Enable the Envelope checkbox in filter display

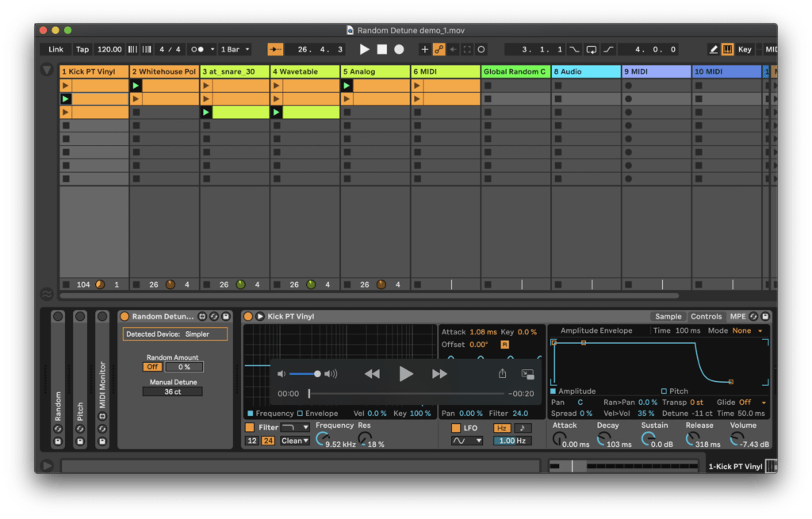[300, 414]
